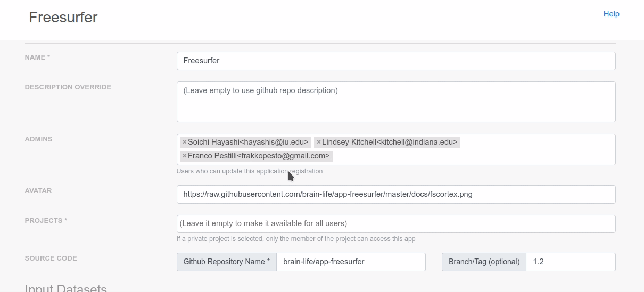The image size is (644, 292).
Task: Click the Branch/Tag (optional) addon label
Action: [x=484, y=262]
